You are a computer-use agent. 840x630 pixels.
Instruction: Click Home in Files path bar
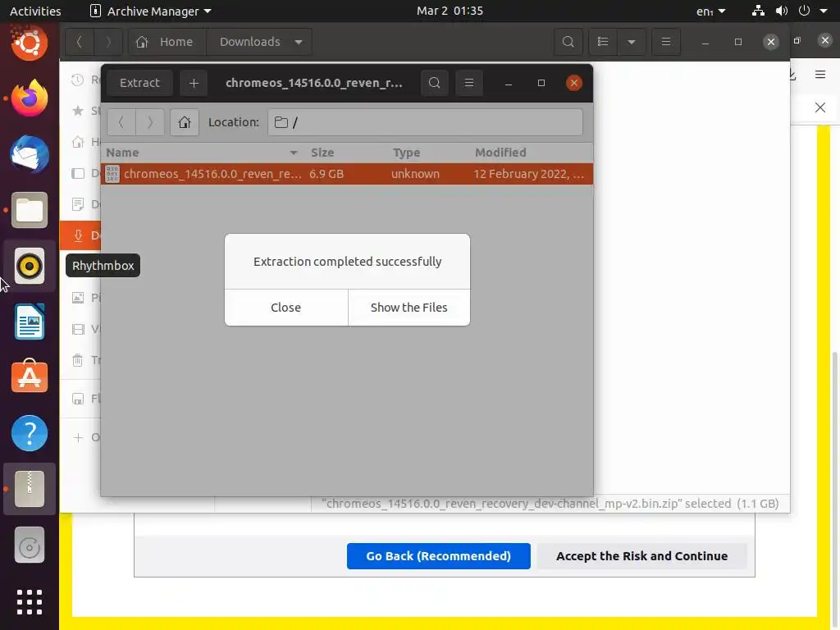click(x=167, y=42)
